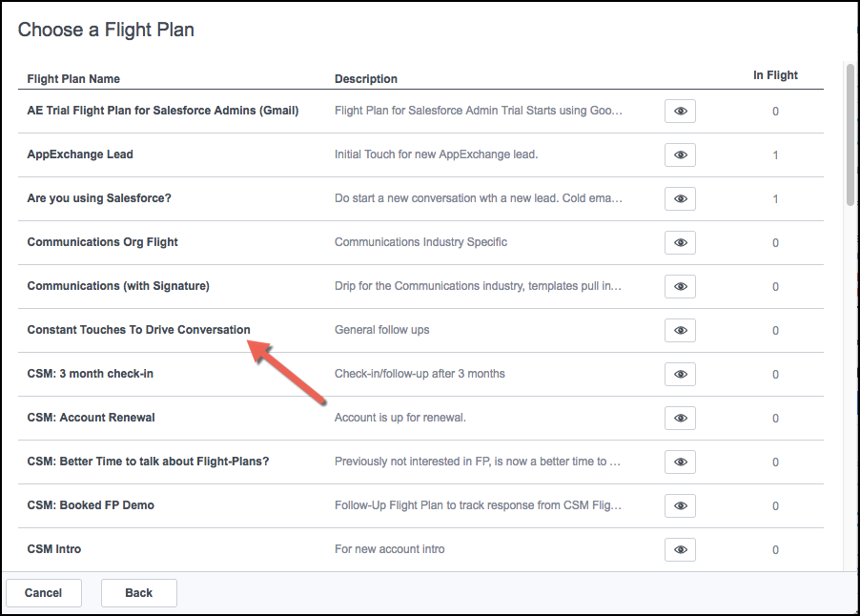
Task: Click the In Flight column header
Action: point(775,75)
